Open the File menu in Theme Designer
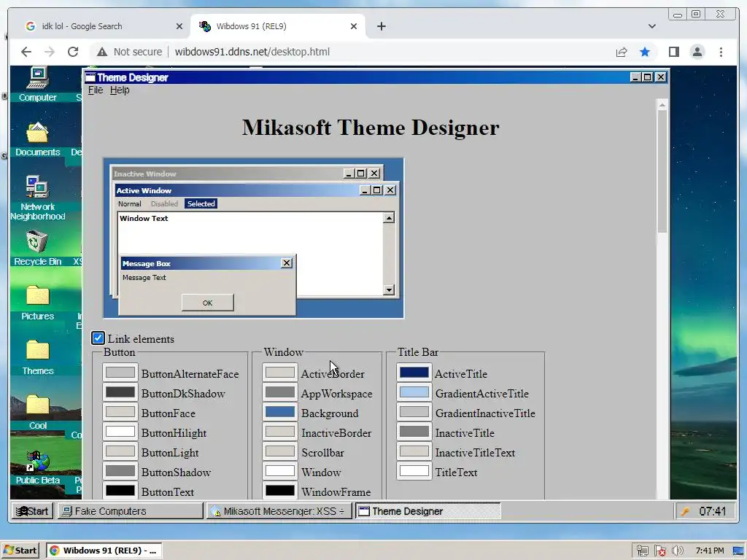 [x=96, y=90]
